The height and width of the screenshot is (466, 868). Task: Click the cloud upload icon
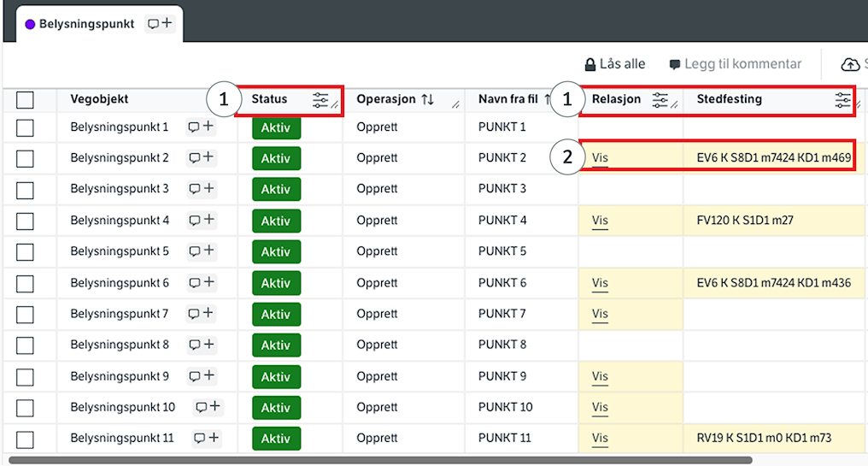click(x=850, y=65)
